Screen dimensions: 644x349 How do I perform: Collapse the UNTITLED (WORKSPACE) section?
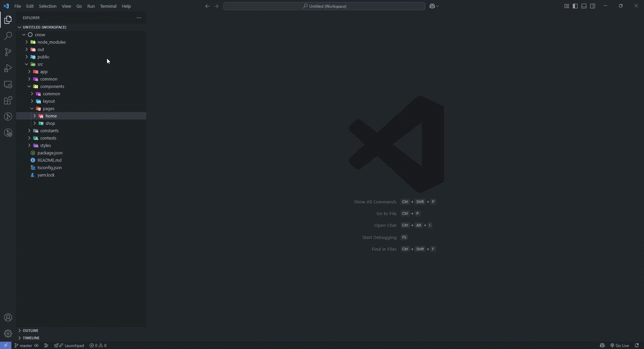[x=81, y=27]
